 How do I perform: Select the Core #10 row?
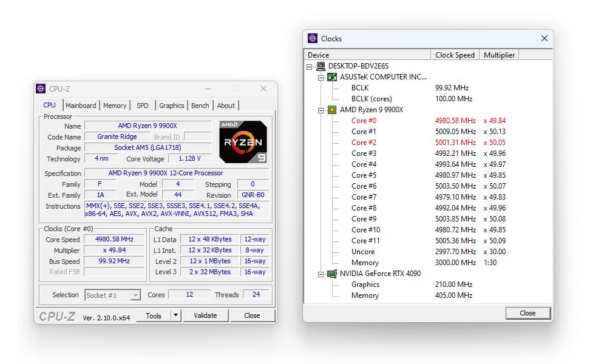[x=429, y=230]
